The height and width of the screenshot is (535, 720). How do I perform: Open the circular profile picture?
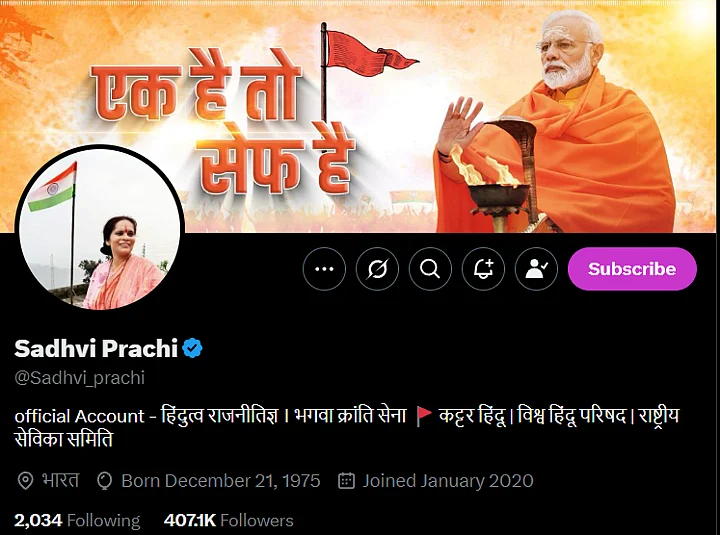[x=100, y=228]
